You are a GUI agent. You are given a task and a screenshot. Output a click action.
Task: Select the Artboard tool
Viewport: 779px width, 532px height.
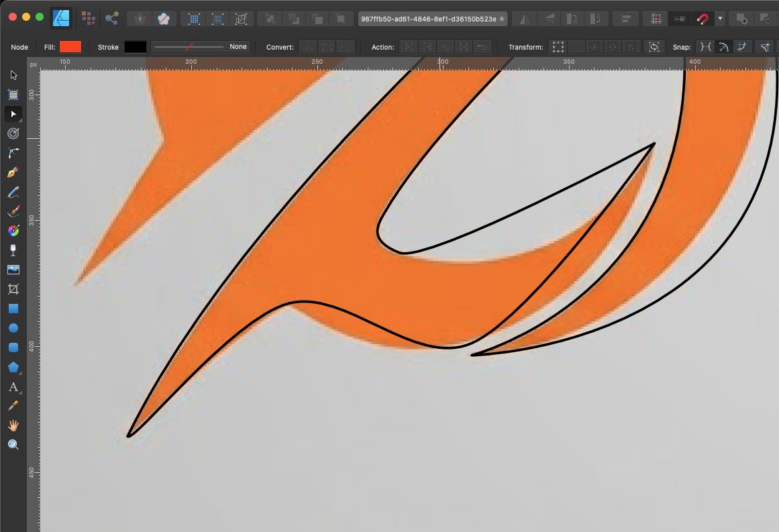coord(13,95)
